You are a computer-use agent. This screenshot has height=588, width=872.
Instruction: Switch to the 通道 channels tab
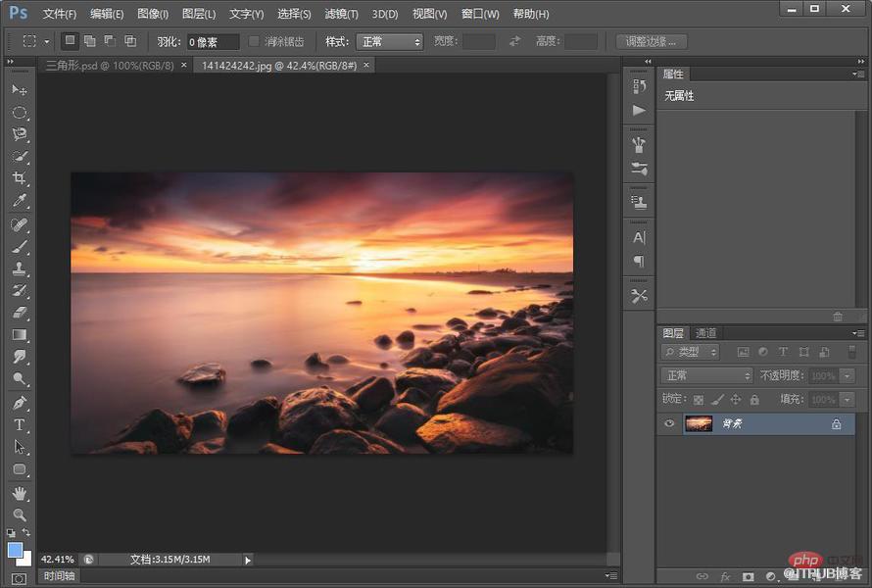706,333
